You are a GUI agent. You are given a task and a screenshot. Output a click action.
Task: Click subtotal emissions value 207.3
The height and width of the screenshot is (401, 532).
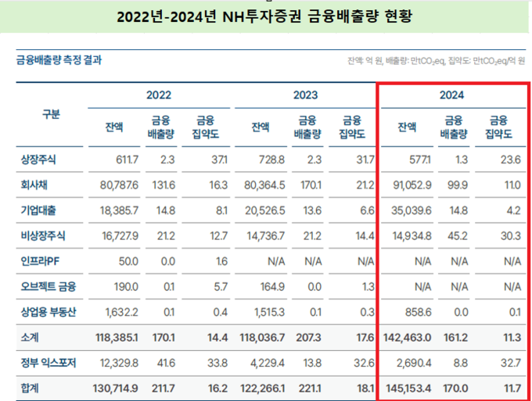308,338
